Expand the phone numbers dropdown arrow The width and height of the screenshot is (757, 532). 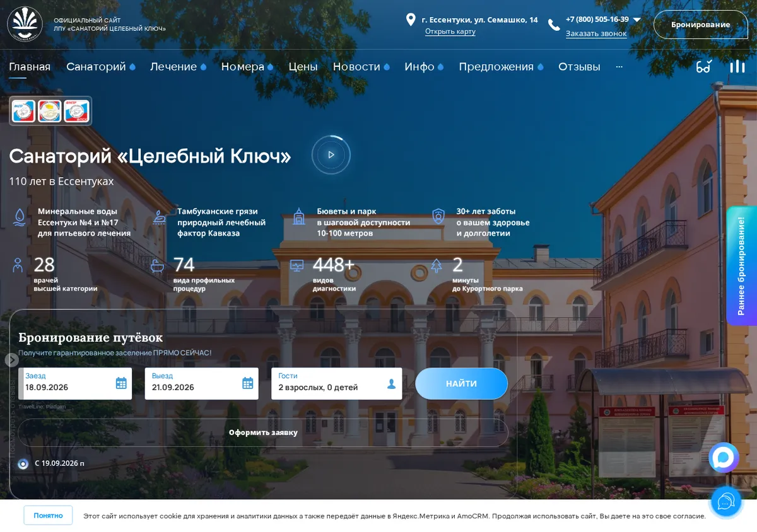coord(637,20)
